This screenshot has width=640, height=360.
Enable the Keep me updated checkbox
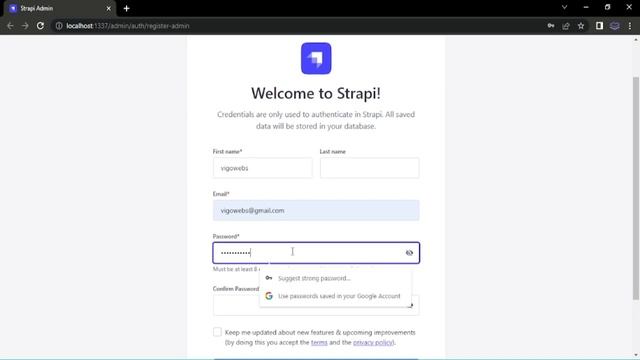click(217, 332)
